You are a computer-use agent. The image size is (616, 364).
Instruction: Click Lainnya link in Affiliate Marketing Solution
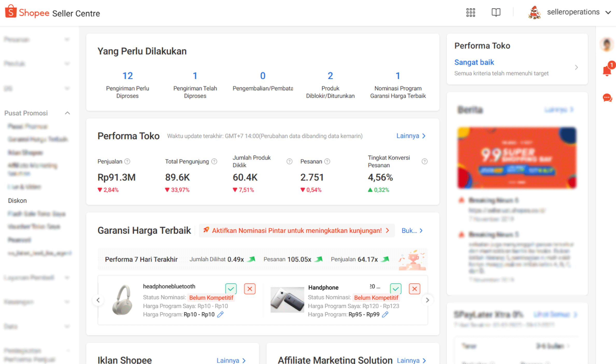(411, 360)
